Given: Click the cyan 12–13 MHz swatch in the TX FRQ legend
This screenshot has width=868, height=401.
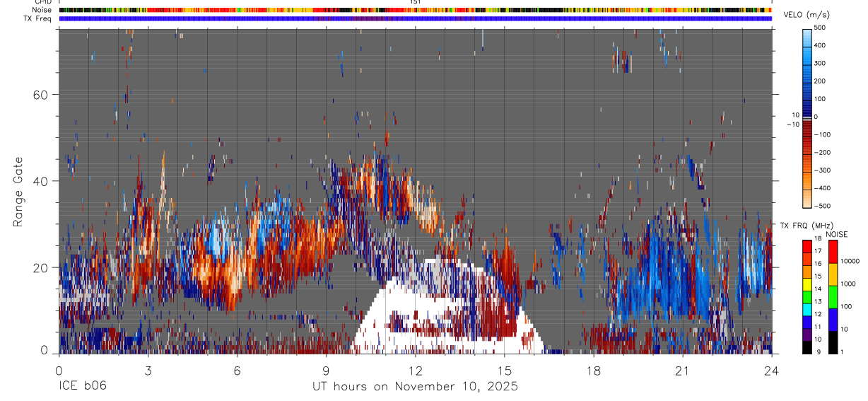Looking at the screenshot, I should tap(807, 308).
